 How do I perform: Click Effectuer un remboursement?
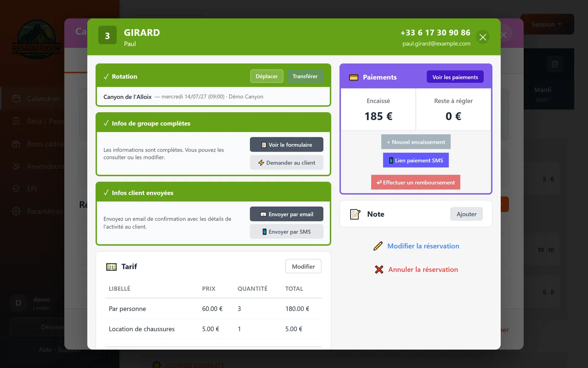(x=416, y=182)
